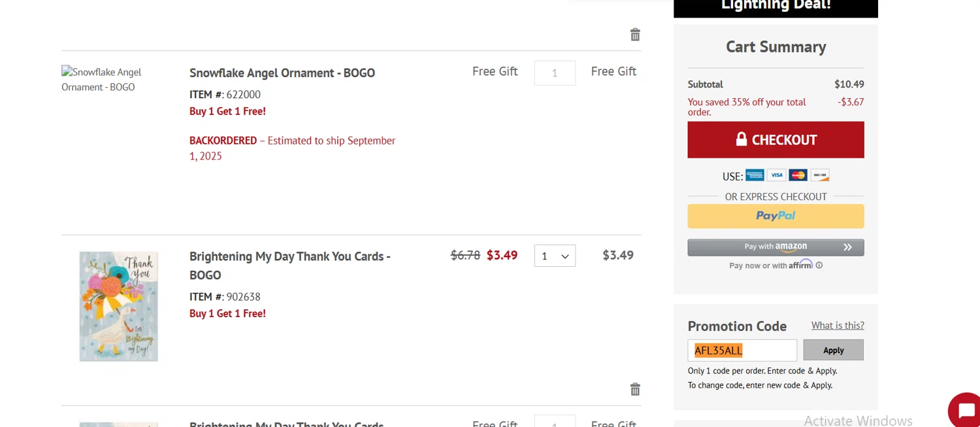980x427 pixels.
Task: Click the Lightning Deal banner
Action: pos(776,7)
